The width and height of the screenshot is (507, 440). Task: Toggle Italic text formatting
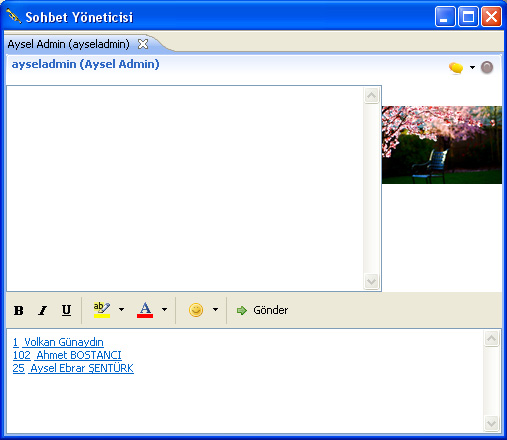click(42, 310)
